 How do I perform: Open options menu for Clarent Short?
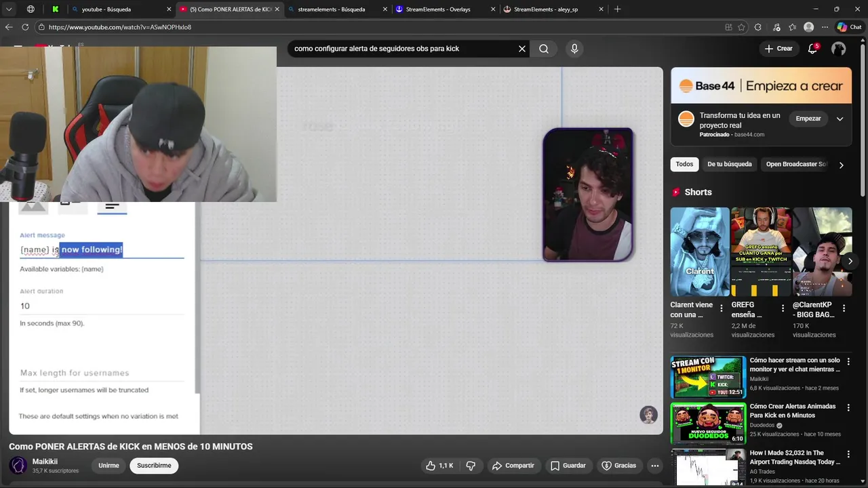tap(722, 308)
